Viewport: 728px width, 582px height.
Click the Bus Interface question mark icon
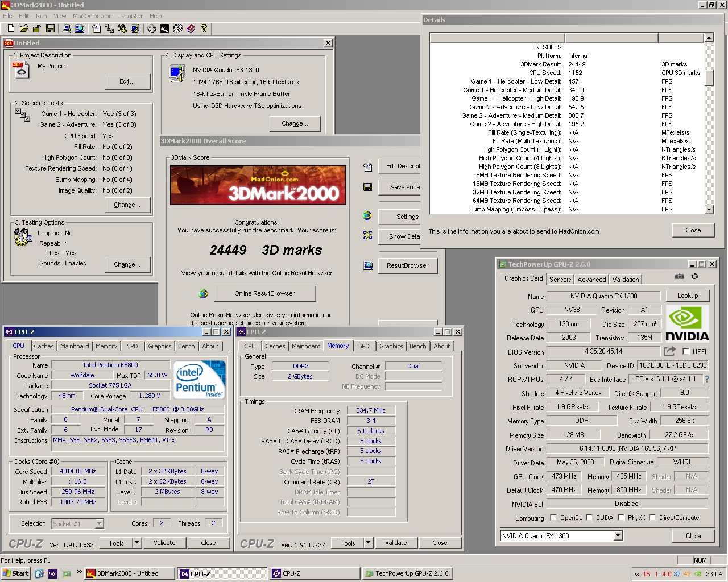coord(707,379)
